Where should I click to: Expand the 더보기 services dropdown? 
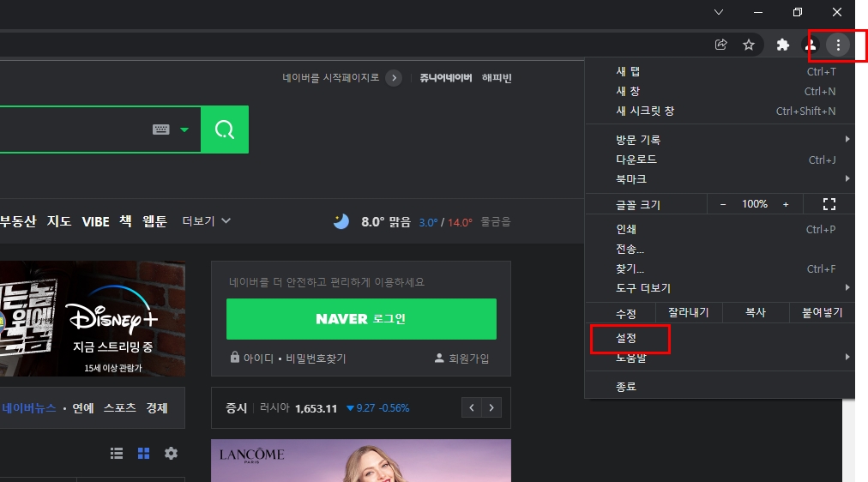point(207,220)
